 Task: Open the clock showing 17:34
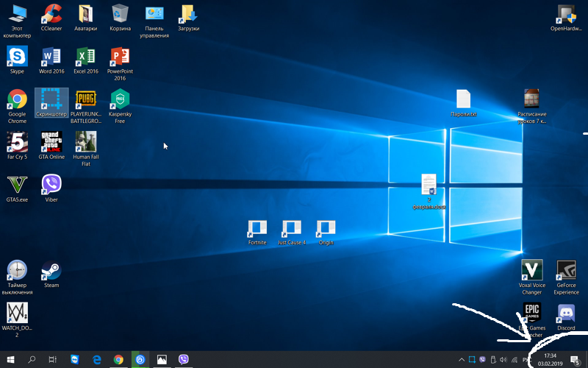(550, 360)
